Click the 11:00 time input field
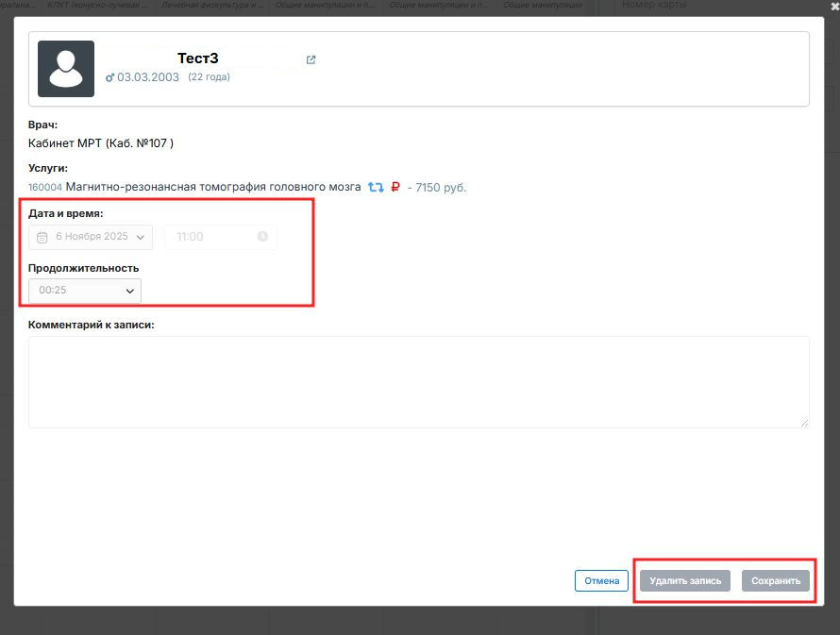The height and width of the screenshot is (635, 840). 212,237
